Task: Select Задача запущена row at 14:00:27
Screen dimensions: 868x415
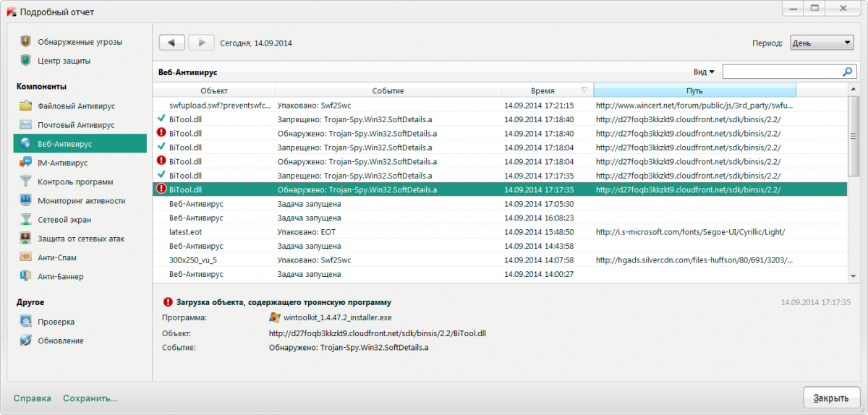Action: tap(500, 274)
